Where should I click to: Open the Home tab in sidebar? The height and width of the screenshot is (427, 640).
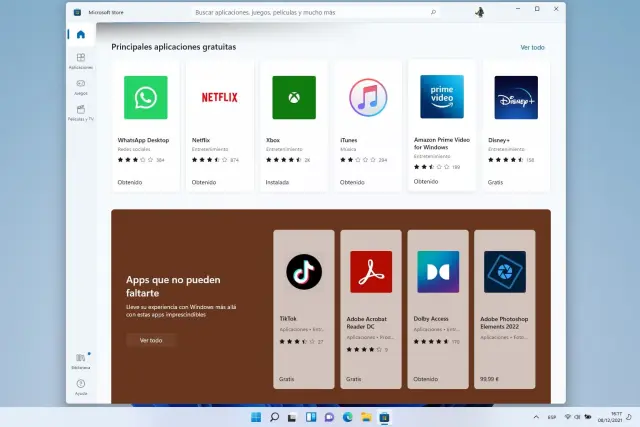(81, 35)
